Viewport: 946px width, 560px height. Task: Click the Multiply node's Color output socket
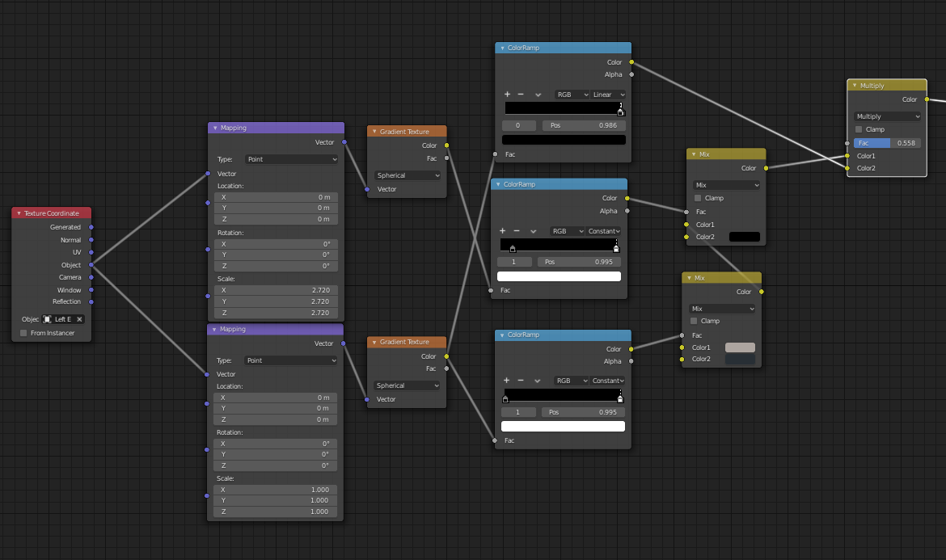pyautogui.click(x=927, y=99)
